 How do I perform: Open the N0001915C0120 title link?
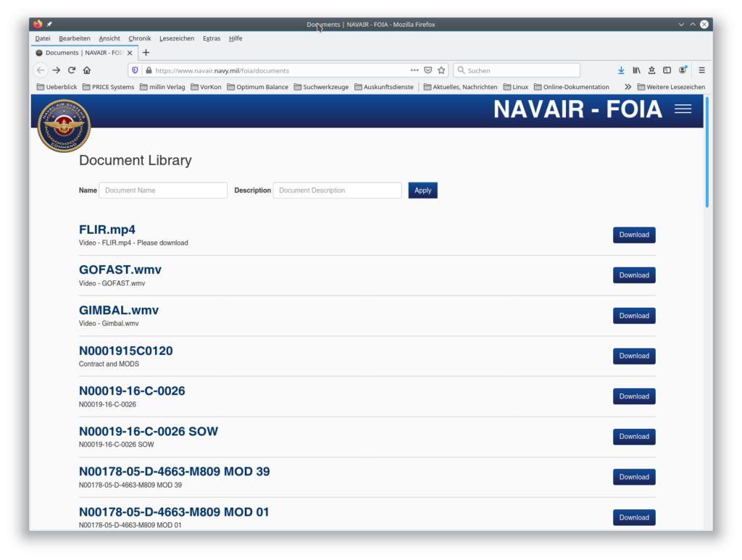click(x=126, y=351)
